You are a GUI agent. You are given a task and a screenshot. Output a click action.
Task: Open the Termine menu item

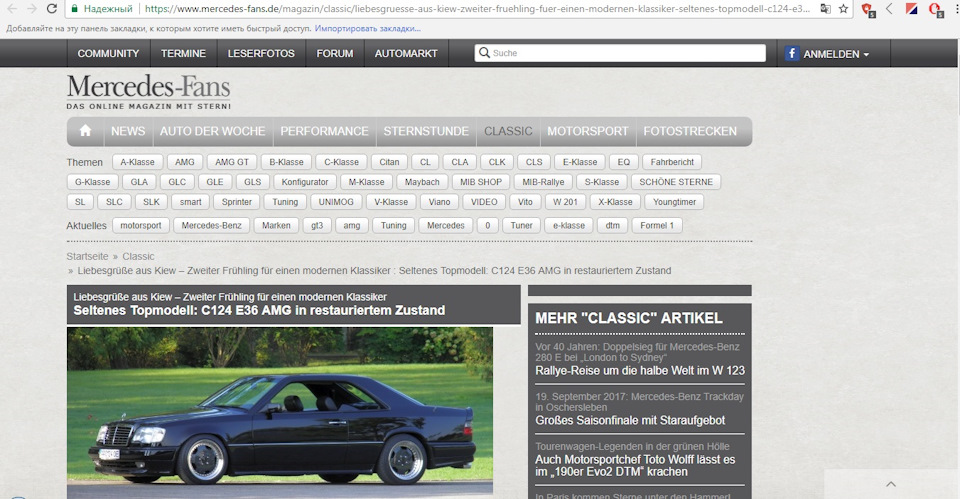coord(183,53)
